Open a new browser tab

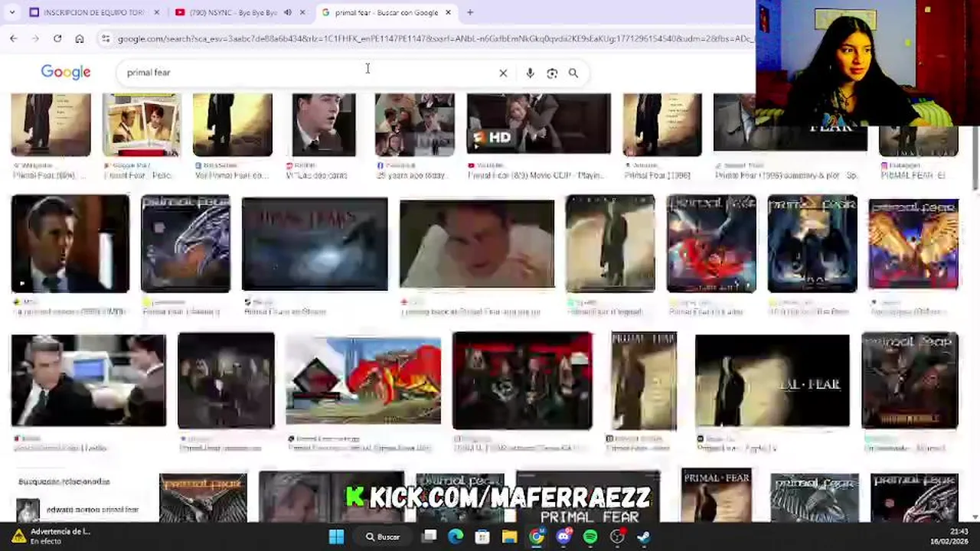(470, 12)
